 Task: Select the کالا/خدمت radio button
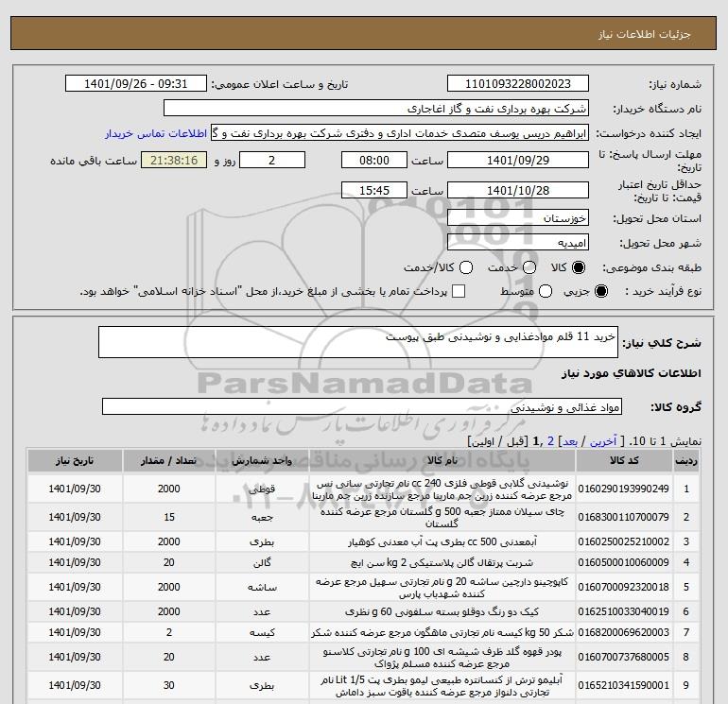point(466,267)
